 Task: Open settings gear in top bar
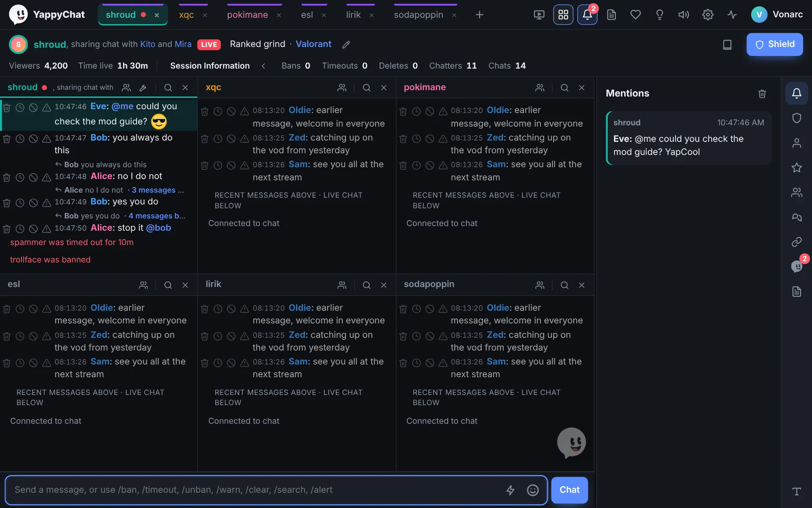point(708,15)
